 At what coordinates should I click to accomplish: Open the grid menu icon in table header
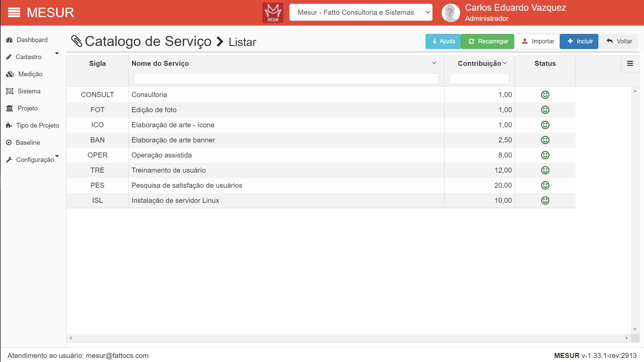click(630, 63)
